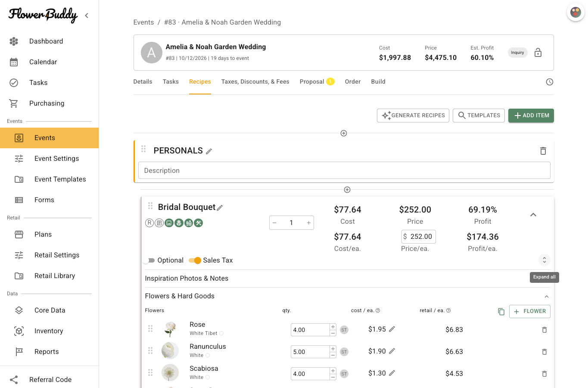Collapse the sidebar with the chevron arrow

[x=87, y=16]
